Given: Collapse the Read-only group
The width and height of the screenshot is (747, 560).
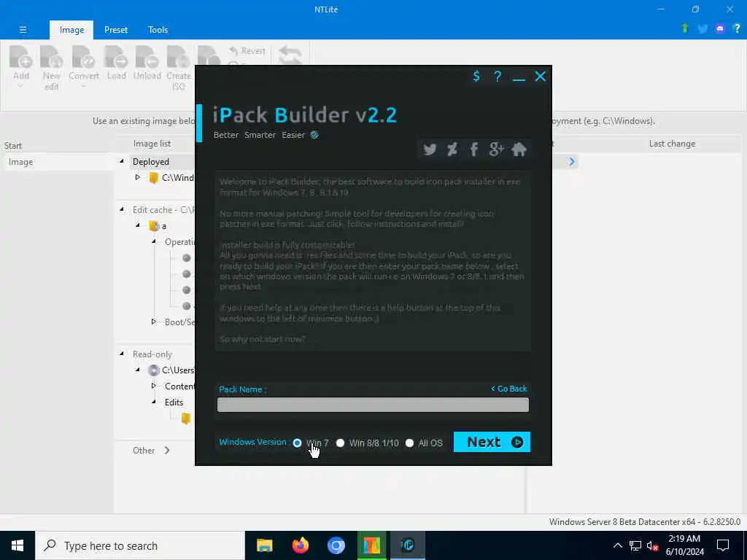Looking at the screenshot, I should [x=122, y=354].
